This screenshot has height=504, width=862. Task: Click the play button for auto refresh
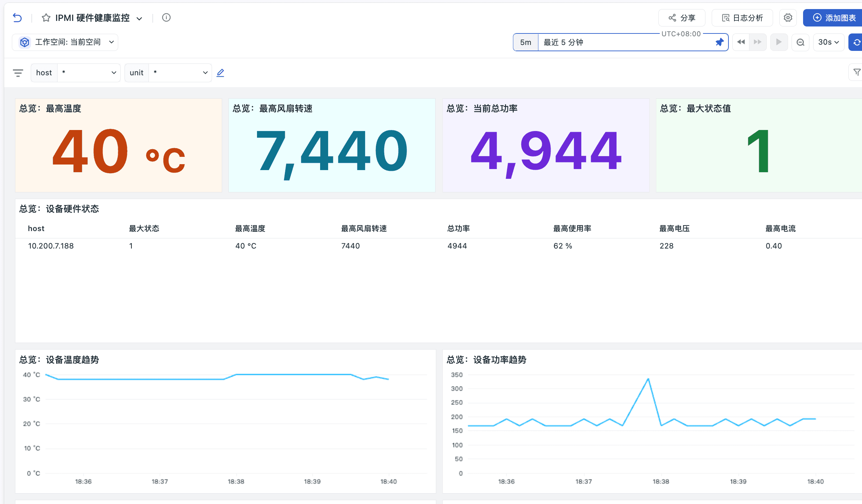click(x=779, y=42)
